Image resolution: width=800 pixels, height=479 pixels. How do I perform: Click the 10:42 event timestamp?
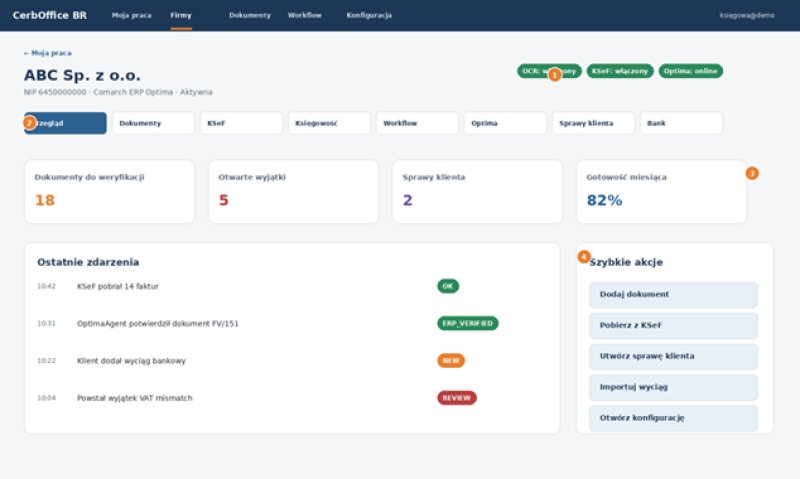[46, 286]
